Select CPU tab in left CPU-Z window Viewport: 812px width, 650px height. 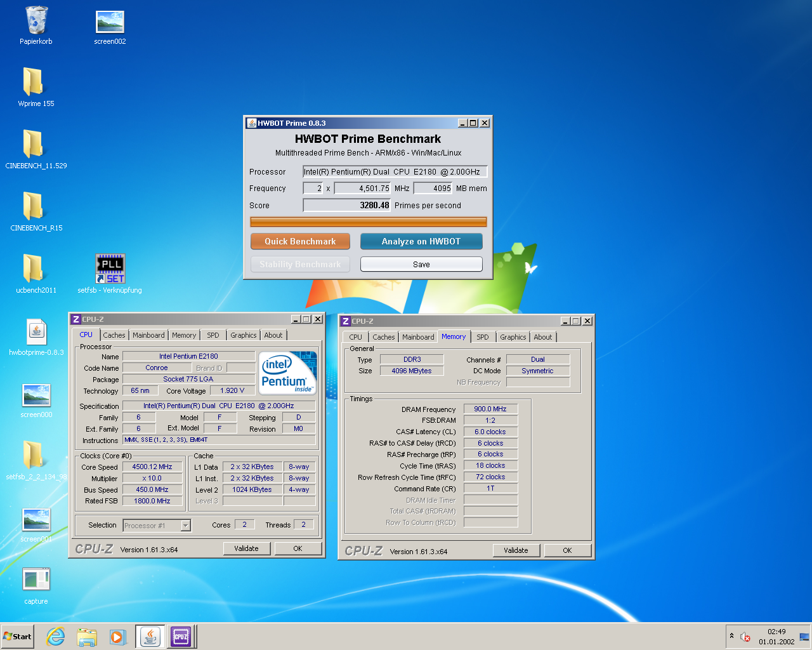[x=86, y=335]
